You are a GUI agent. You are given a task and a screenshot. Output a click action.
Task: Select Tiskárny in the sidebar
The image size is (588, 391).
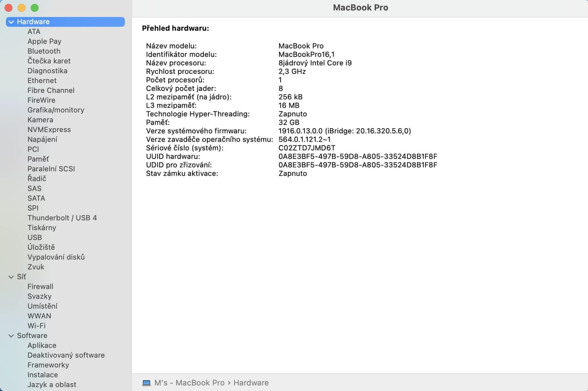(42, 228)
